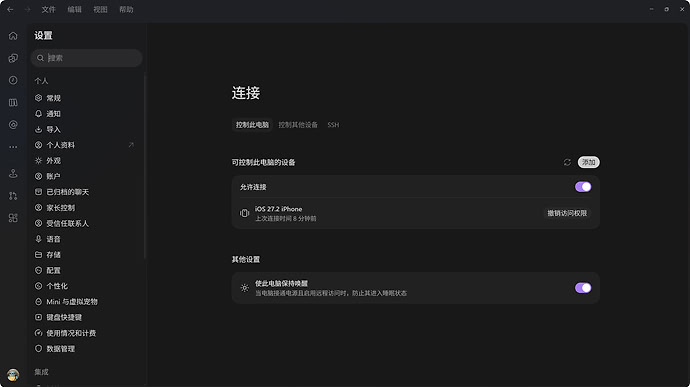The height and width of the screenshot is (387, 690).
Task: Click the sun icon beside 使此电脑保持唤醒
Action: pos(245,288)
